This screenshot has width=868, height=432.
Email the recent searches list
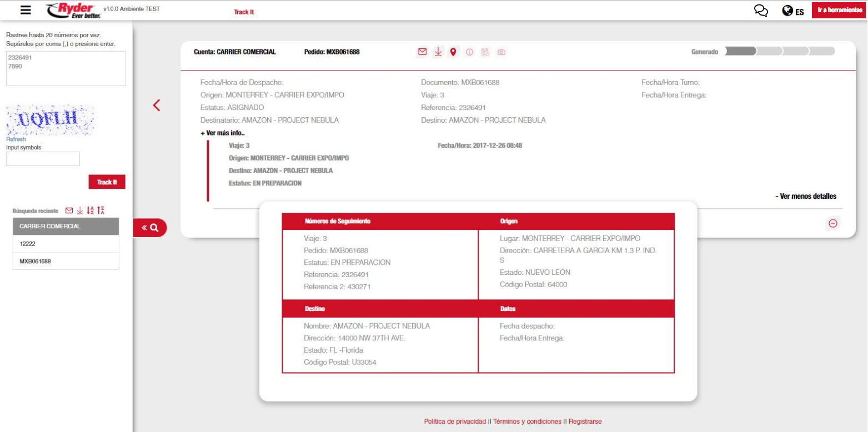(x=69, y=210)
